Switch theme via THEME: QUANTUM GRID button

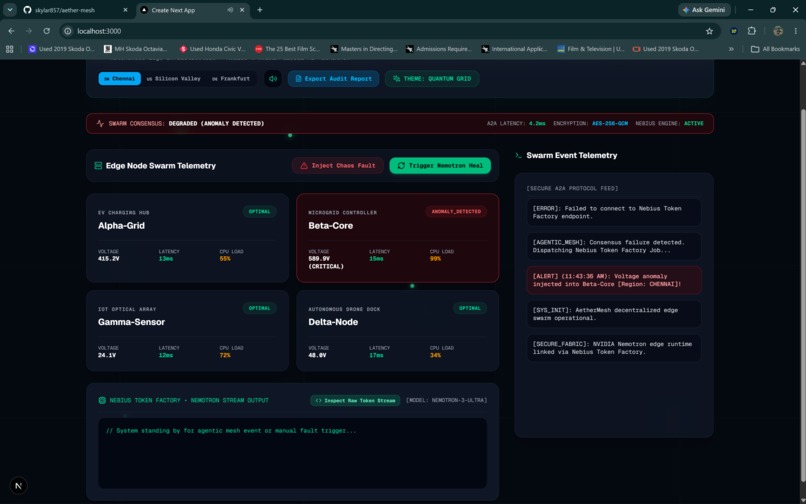coord(432,79)
